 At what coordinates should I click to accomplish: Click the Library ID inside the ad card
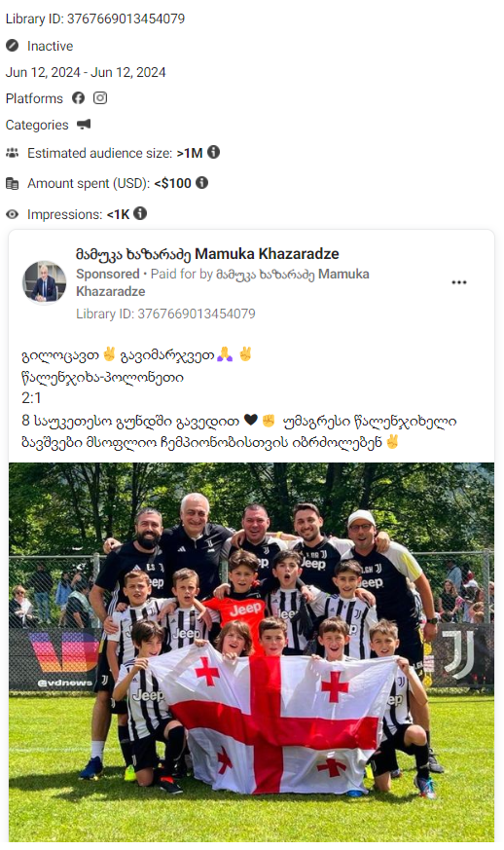165,314
